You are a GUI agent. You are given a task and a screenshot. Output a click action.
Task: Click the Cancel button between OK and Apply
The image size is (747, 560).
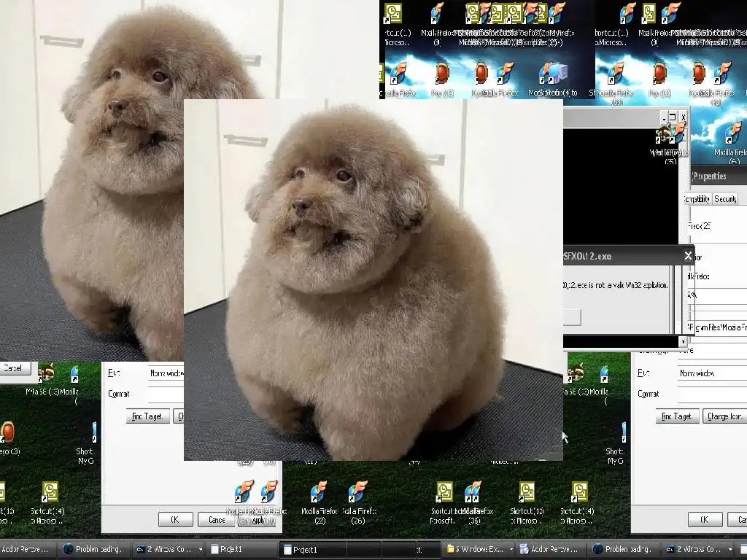[216, 519]
